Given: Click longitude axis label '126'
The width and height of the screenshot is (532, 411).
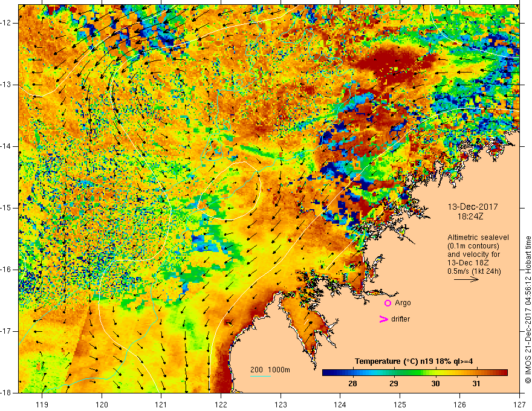Looking at the screenshot, I should [459, 404].
